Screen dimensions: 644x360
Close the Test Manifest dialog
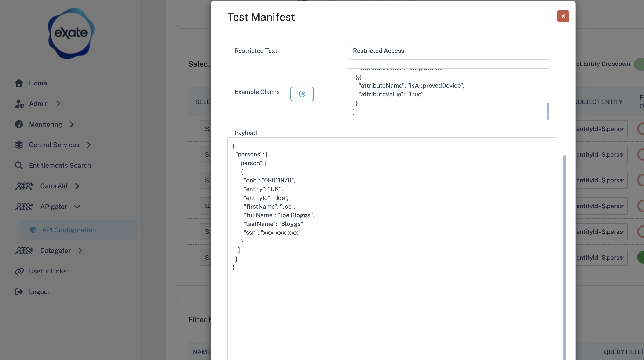coord(563,16)
